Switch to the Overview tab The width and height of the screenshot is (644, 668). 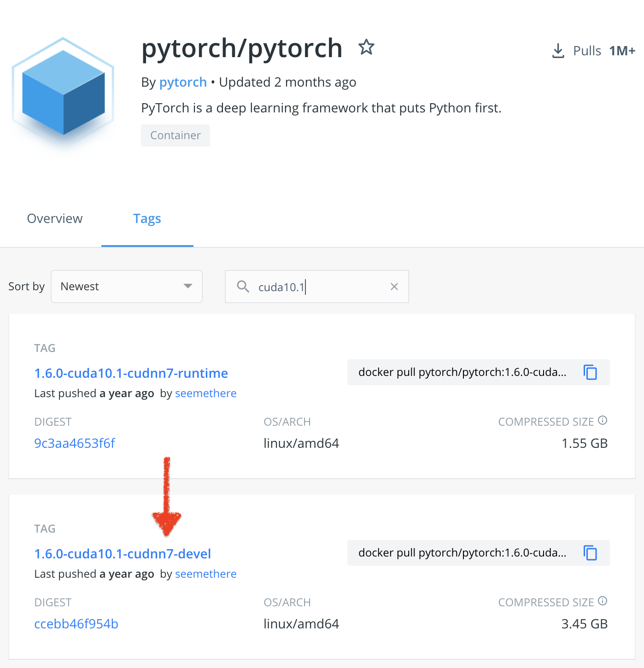point(55,218)
